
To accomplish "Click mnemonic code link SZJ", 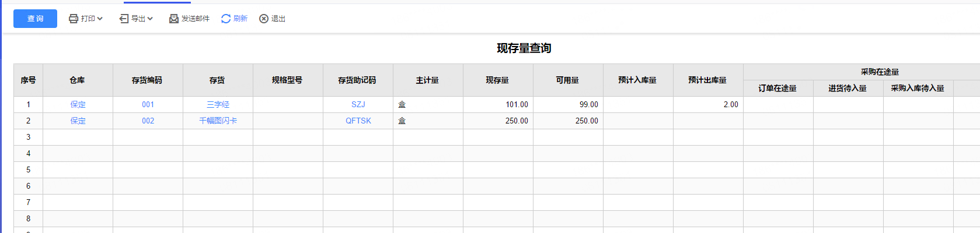I will tap(358, 104).
